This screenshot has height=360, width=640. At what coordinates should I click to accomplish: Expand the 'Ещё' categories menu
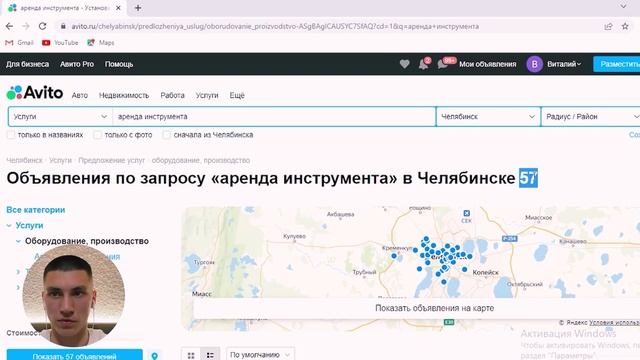pos(237,95)
